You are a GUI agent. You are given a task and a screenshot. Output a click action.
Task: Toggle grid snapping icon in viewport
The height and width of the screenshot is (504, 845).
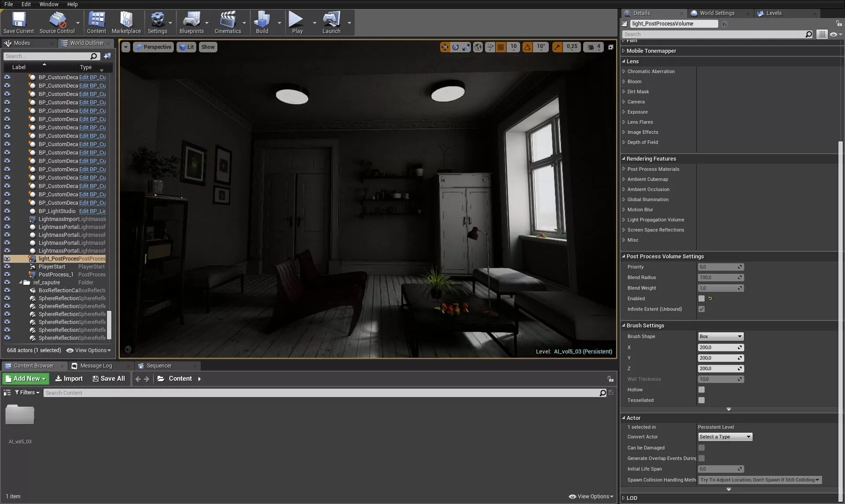point(500,47)
